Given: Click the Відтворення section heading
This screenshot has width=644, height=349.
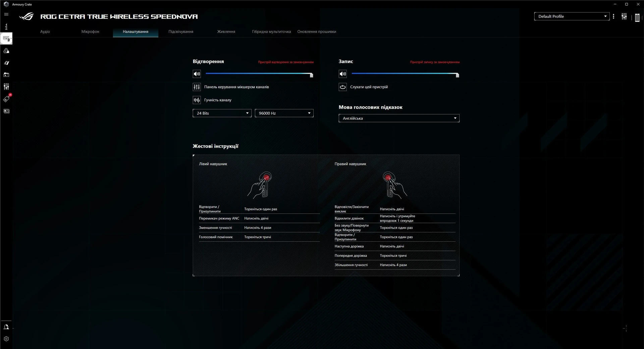Looking at the screenshot, I should 208,62.
